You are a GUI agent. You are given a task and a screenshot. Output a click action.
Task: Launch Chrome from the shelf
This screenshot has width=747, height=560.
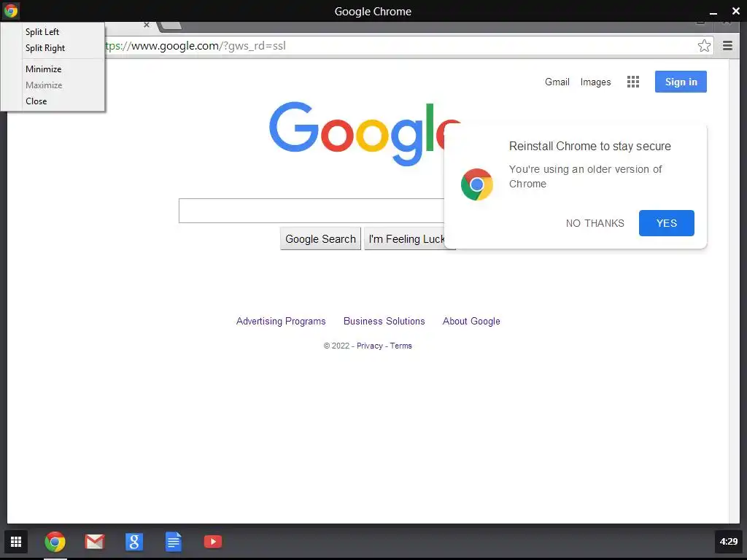click(x=55, y=542)
